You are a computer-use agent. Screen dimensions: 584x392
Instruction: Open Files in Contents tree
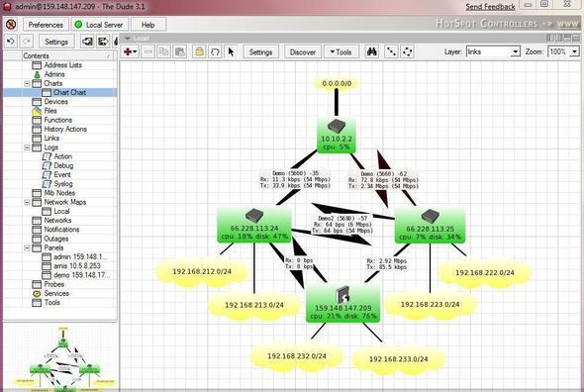(x=50, y=111)
